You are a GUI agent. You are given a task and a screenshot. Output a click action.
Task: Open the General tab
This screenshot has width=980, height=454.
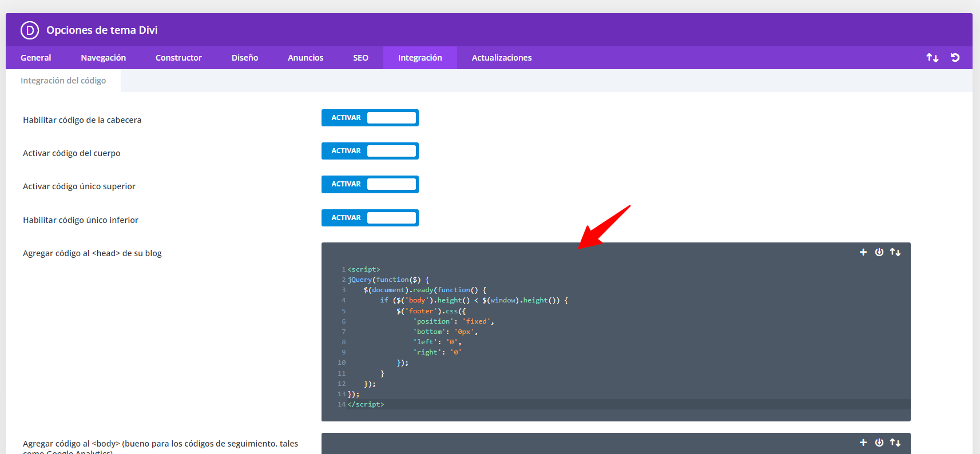[36, 58]
